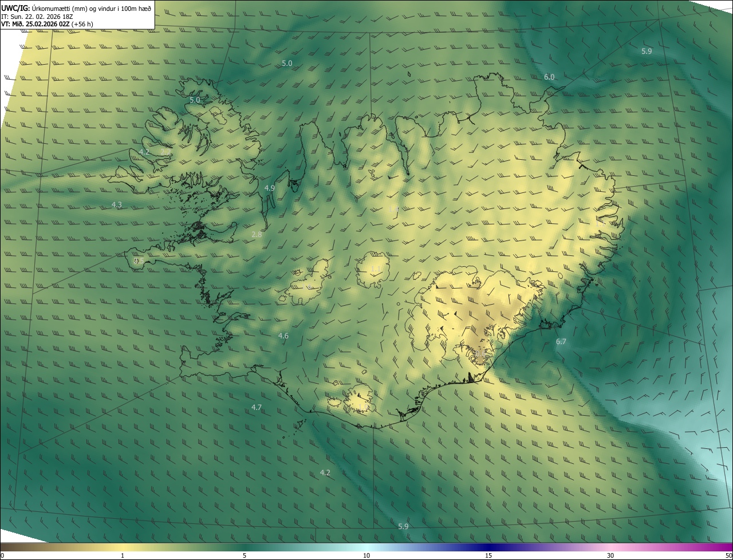Click the 1.1 value label inside the glacier outline

pos(376,269)
